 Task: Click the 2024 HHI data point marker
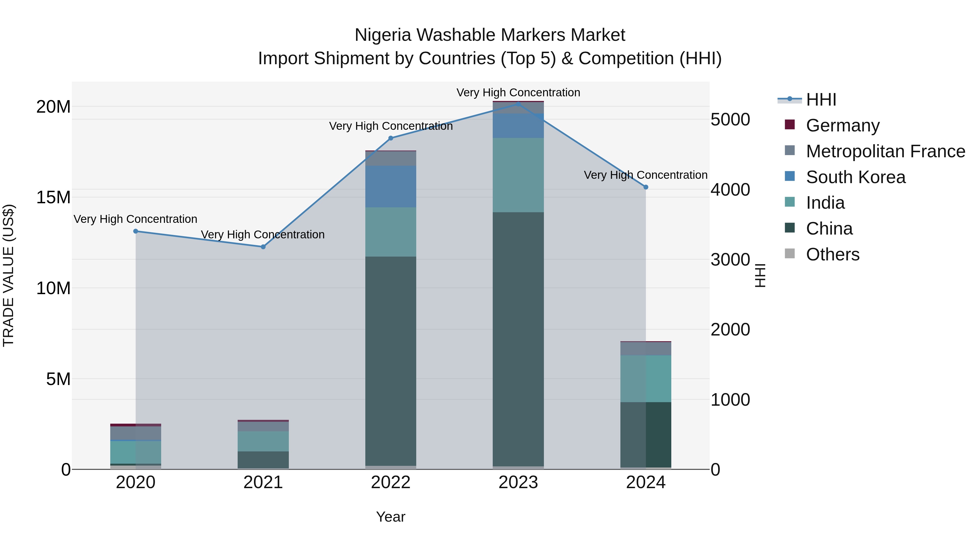(646, 187)
